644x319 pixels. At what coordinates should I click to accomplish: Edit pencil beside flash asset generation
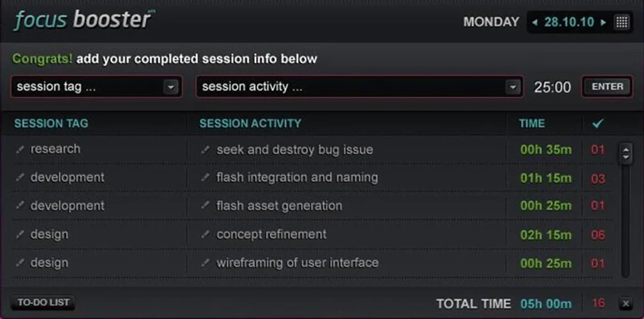click(206, 206)
